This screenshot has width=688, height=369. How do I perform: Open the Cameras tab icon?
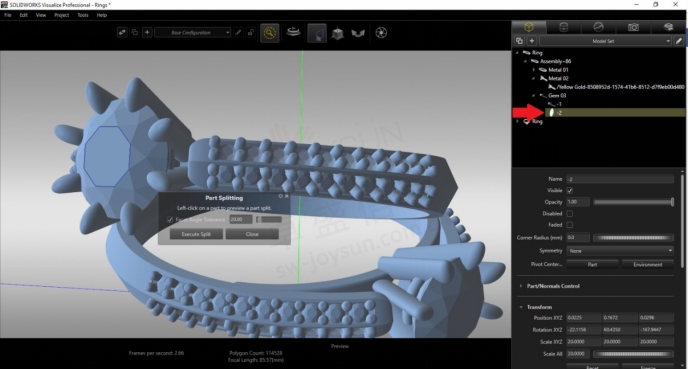[633, 27]
